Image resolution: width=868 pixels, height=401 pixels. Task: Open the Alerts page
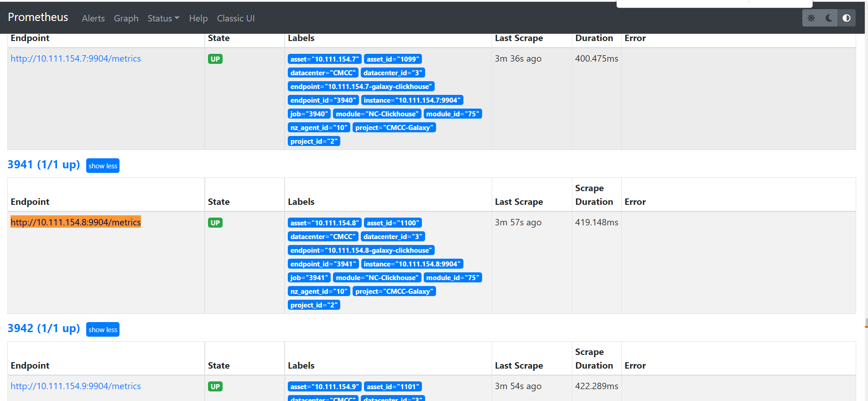point(93,18)
